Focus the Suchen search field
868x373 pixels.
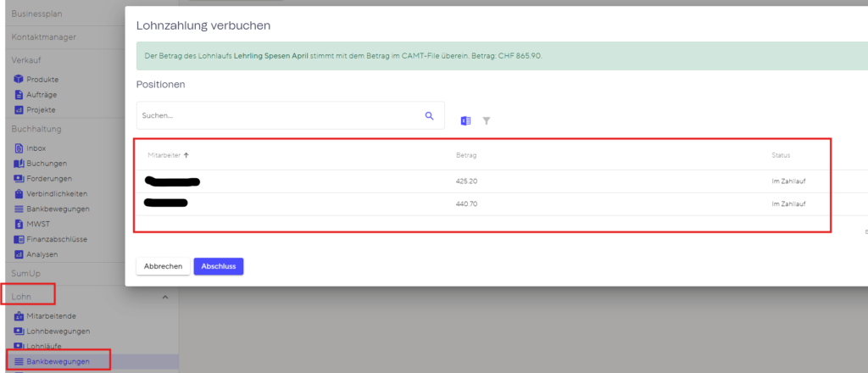click(290, 115)
